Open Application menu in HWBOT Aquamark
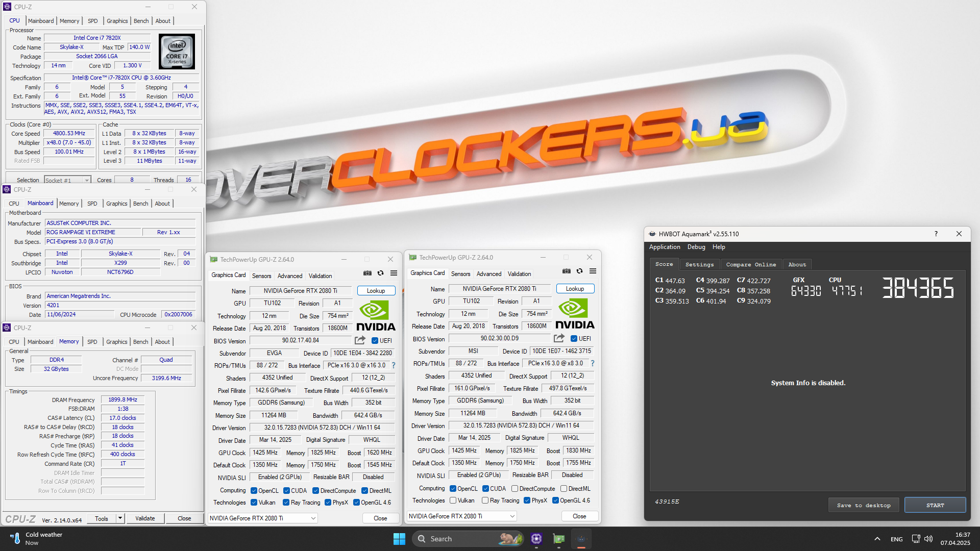 click(665, 247)
